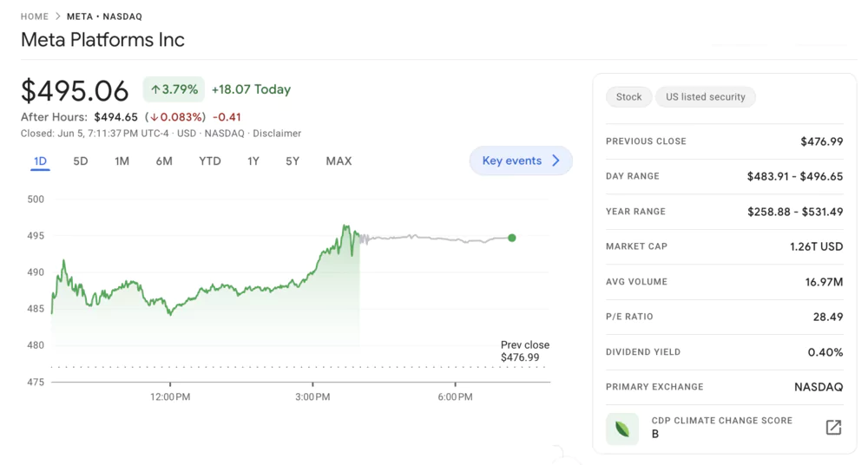Click After Hours price $494.65
The height and width of the screenshot is (465, 868).
pos(115,117)
